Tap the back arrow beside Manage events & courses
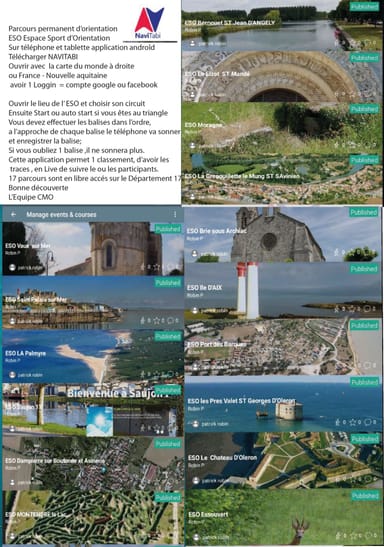 [x=13, y=215]
